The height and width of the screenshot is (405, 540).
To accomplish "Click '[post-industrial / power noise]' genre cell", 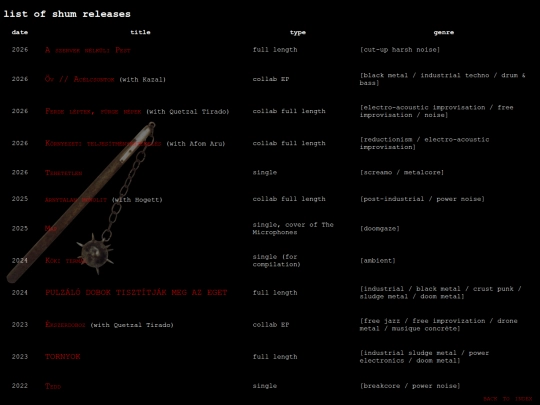I will point(422,199).
